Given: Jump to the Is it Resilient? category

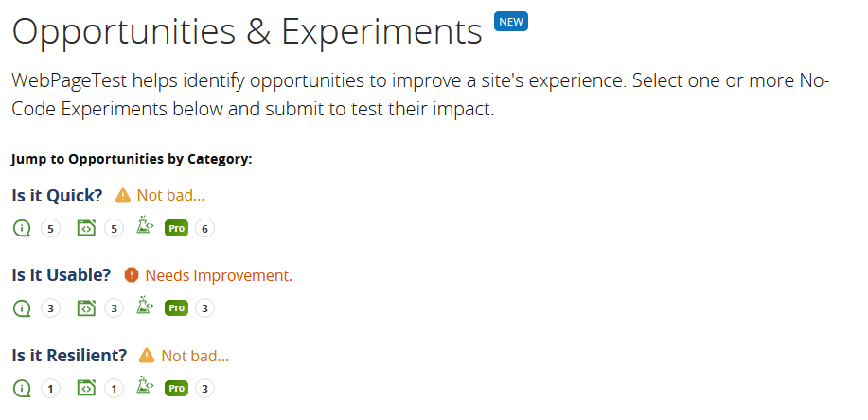Looking at the screenshot, I should 69,356.
